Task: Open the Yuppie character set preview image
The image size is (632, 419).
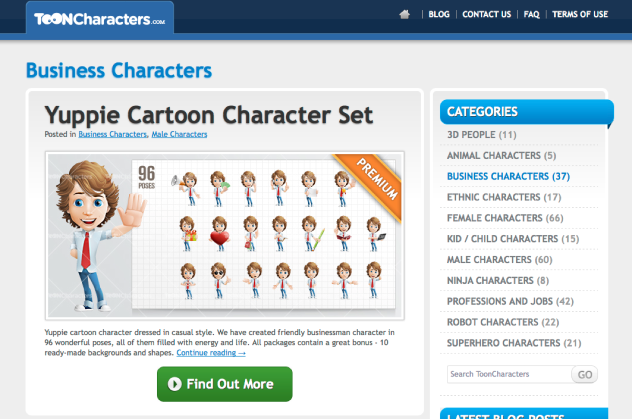Action: pyautogui.click(x=225, y=236)
